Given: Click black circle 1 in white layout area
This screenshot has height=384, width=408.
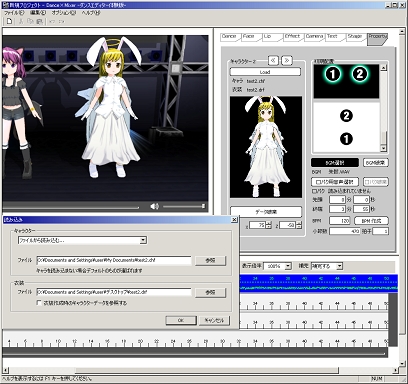Looking at the screenshot, I should point(346,138).
